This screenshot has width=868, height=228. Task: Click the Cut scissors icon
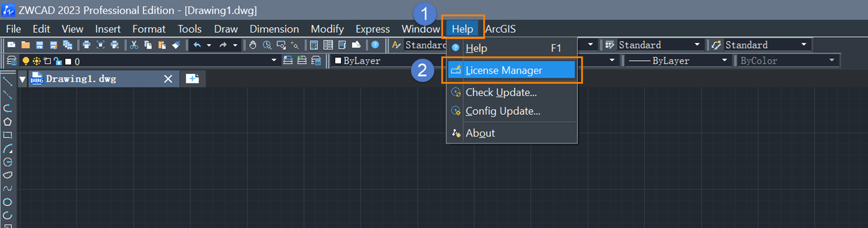coord(134,45)
